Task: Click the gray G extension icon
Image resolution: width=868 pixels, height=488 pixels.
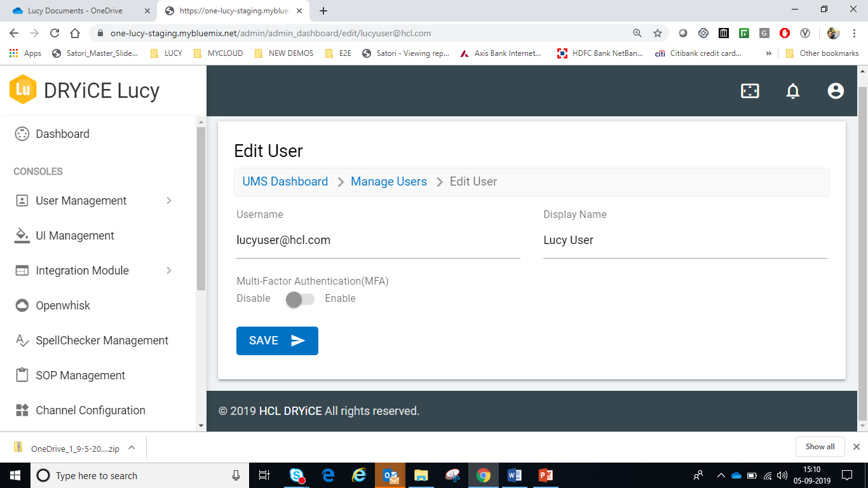Action: tap(764, 33)
